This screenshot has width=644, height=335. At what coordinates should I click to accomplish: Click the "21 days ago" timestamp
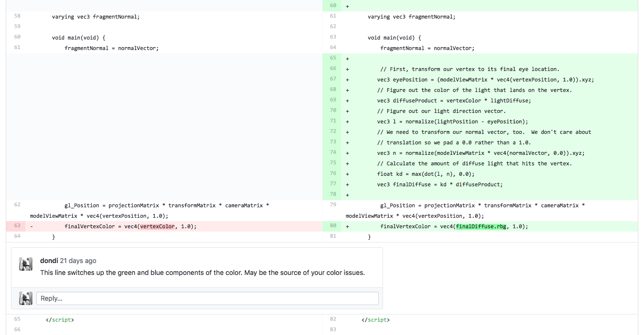point(78,261)
